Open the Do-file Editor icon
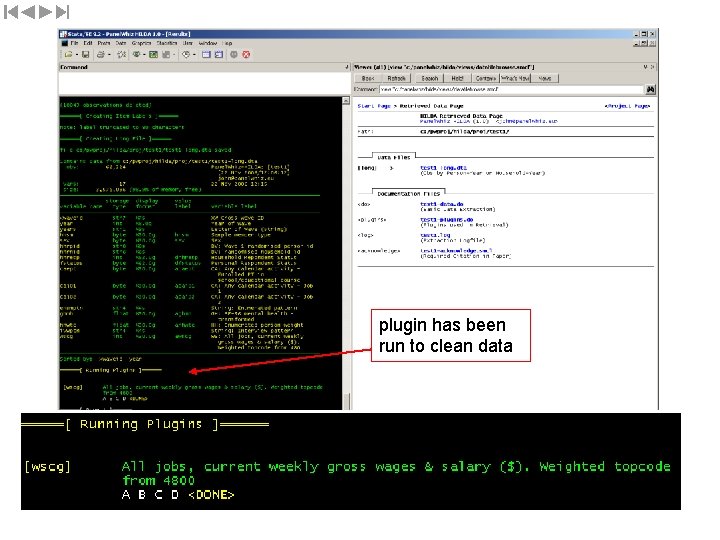The image size is (720, 540). coord(186,55)
